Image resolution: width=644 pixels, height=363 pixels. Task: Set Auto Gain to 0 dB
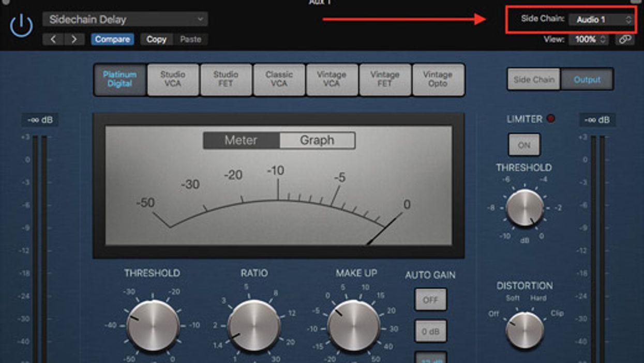[x=430, y=331]
